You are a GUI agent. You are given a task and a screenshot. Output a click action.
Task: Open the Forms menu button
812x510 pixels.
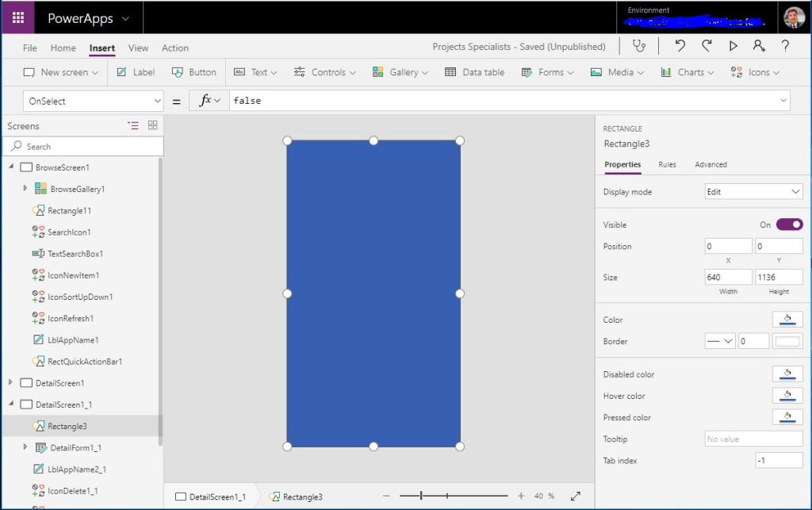pos(547,71)
